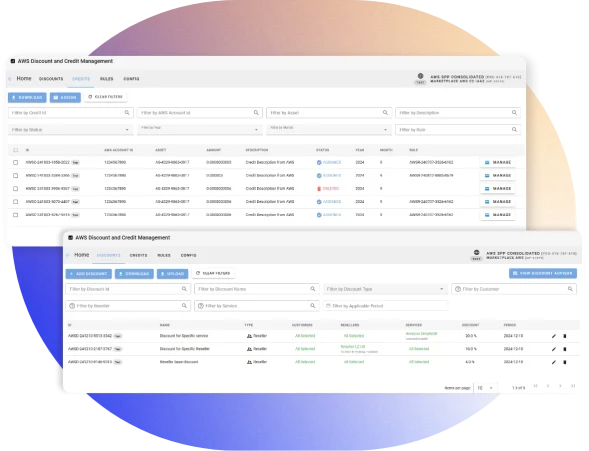
Task: Click 'Reseller base discount' name cell
Action: 179,362
